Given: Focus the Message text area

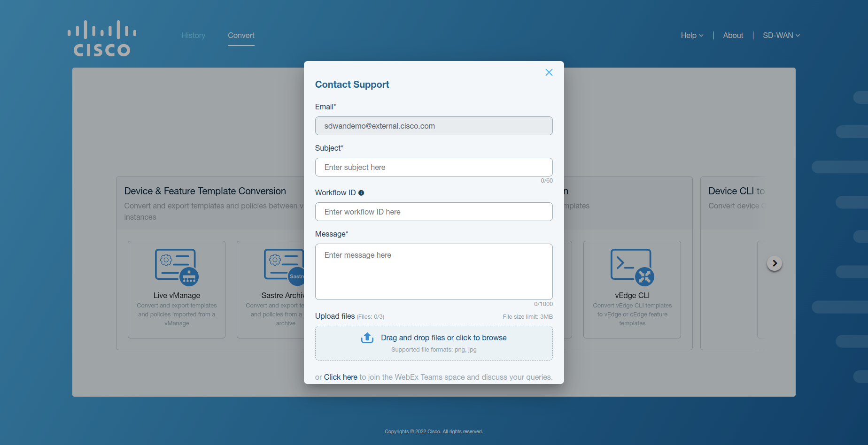Looking at the screenshot, I should (434, 272).
